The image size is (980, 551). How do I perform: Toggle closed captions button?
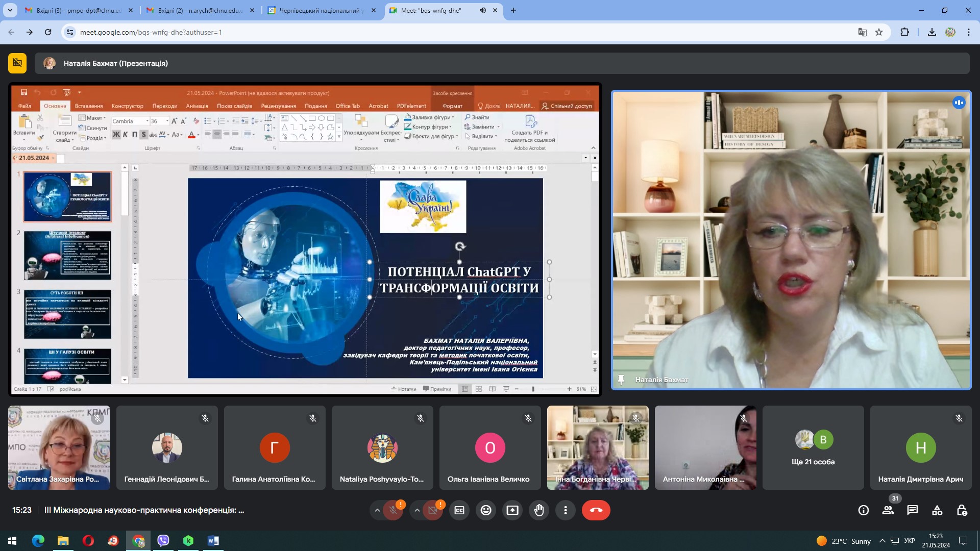(x=459, y=510)
